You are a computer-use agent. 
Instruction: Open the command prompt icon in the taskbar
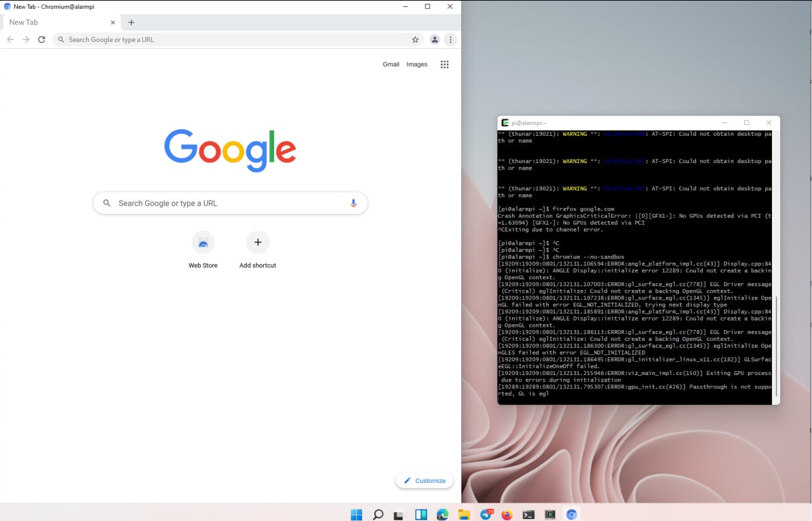(528, 515)
